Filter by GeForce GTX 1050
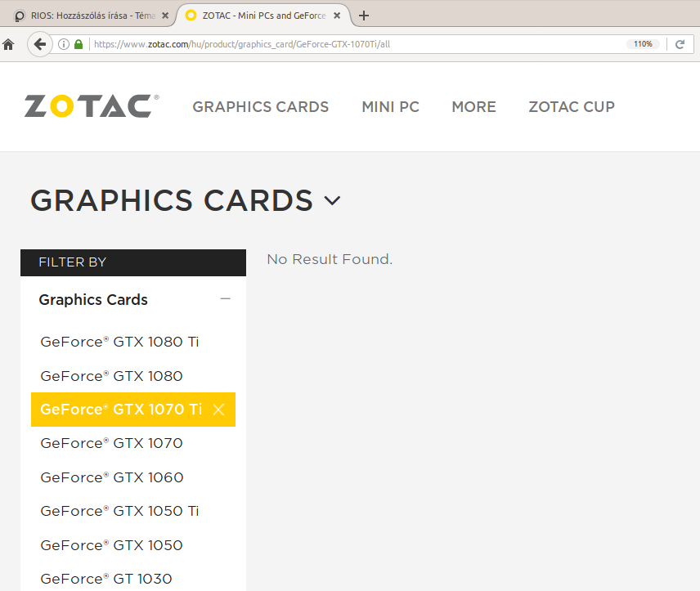Viewport: 700px width, 591px height. 111,545
